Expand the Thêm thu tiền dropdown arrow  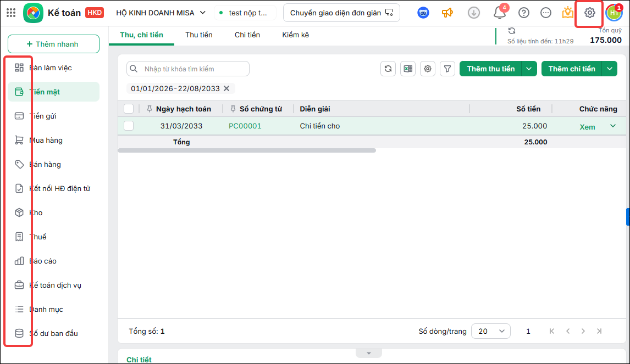coord(529,69)
